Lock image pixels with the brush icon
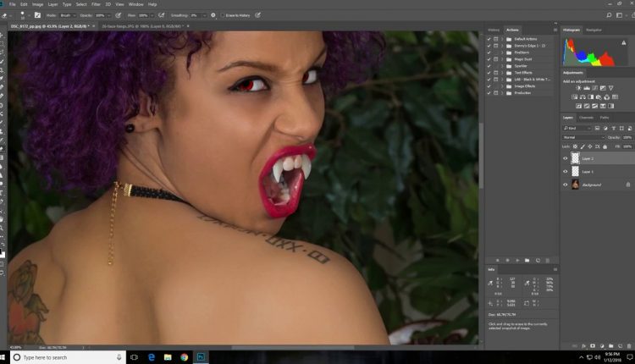635x364 pixels. (583, 146)
